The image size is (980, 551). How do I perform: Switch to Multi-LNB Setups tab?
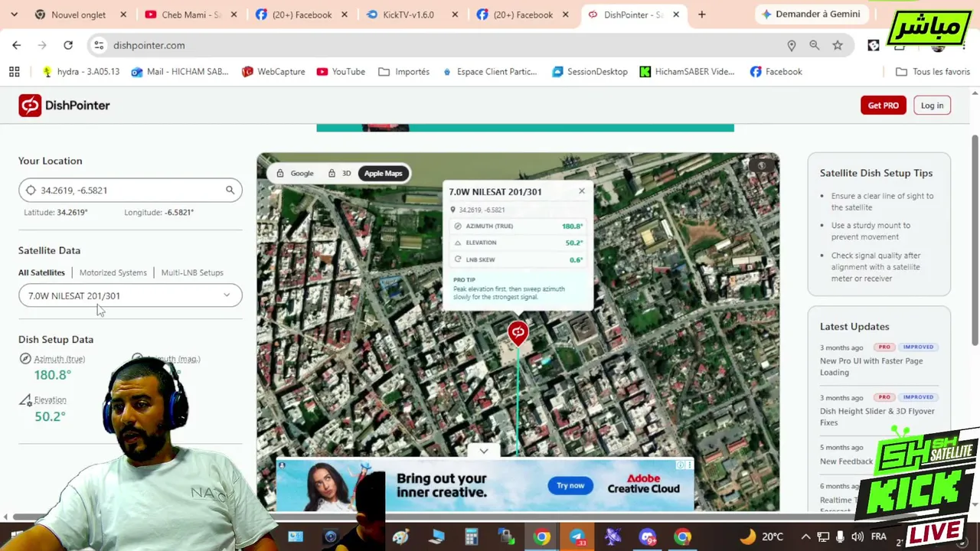(x=192, y=272)
